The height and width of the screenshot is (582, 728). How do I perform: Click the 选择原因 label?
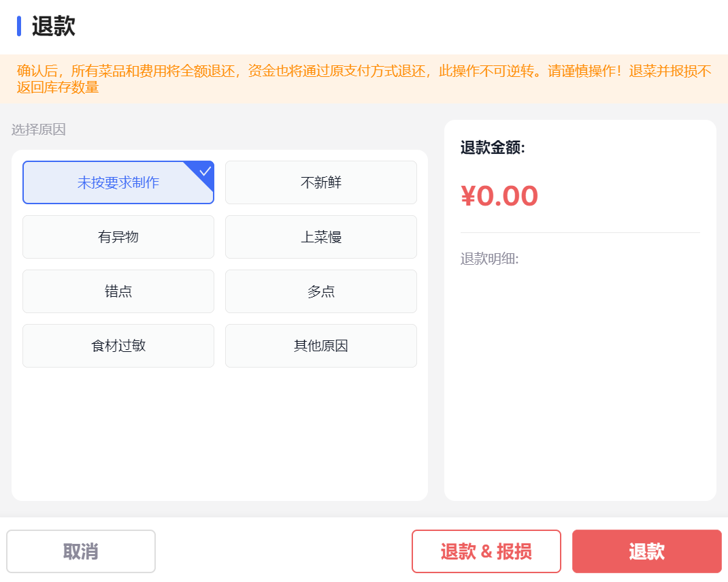pyautogui.click(x=39, y=129)
